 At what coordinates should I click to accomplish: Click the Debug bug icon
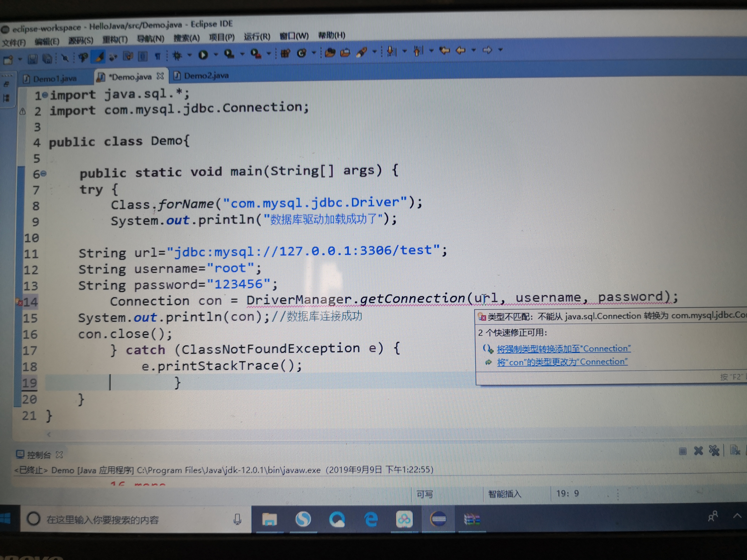[177, 55]
